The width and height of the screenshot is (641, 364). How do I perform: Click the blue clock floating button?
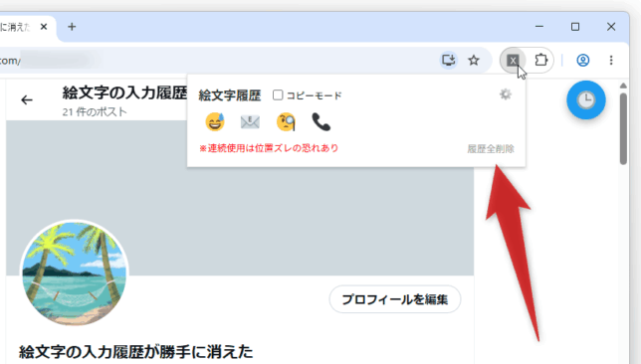point(586,99)
